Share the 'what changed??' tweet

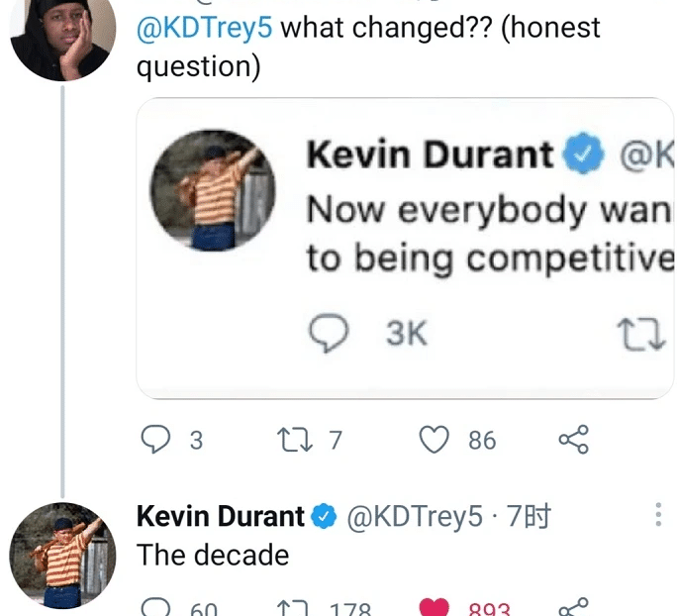coord(574,439)
